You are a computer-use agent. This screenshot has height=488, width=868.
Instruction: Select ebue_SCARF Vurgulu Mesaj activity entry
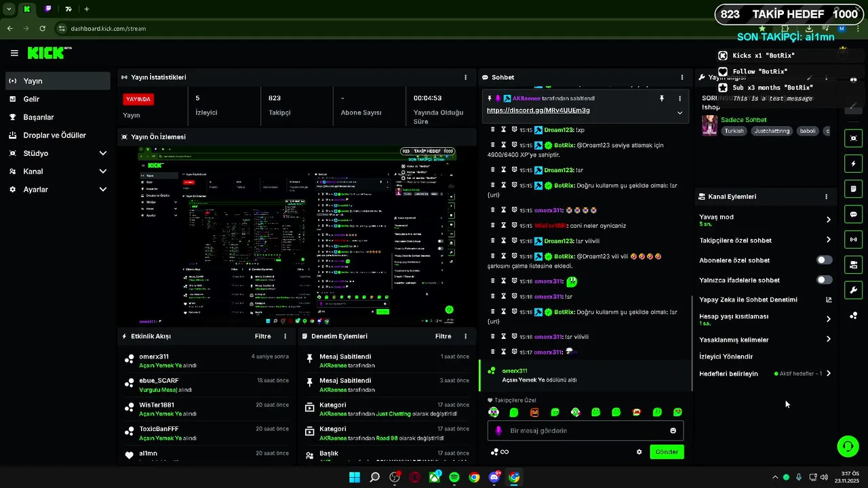click(207, 385)
